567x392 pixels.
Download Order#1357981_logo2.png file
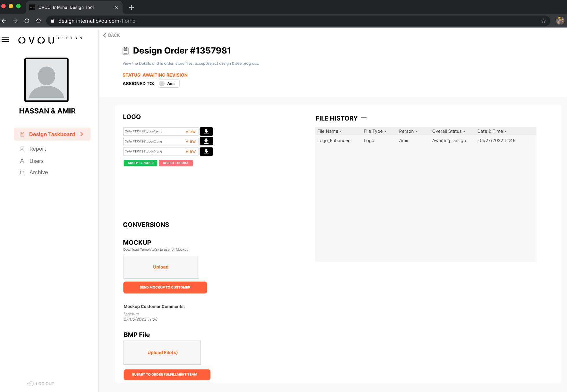tap(206, 141)
